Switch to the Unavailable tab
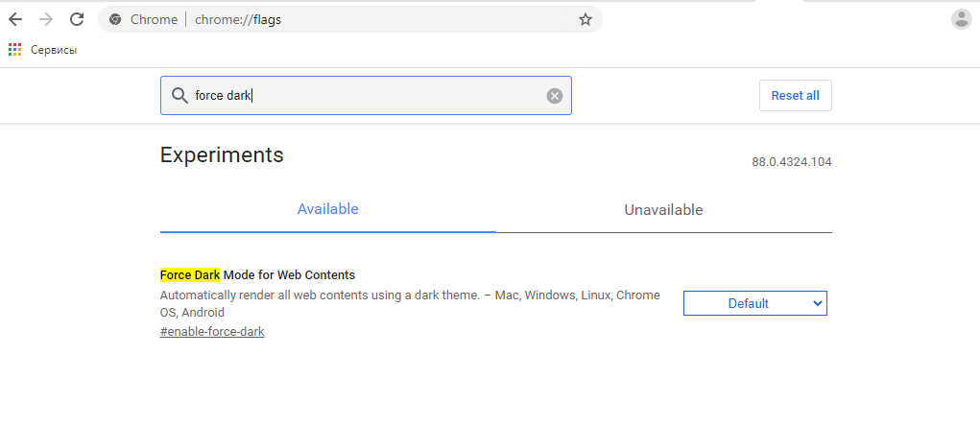Image resolution: width=980 pixels, height=426 pixels. [664, 210]
